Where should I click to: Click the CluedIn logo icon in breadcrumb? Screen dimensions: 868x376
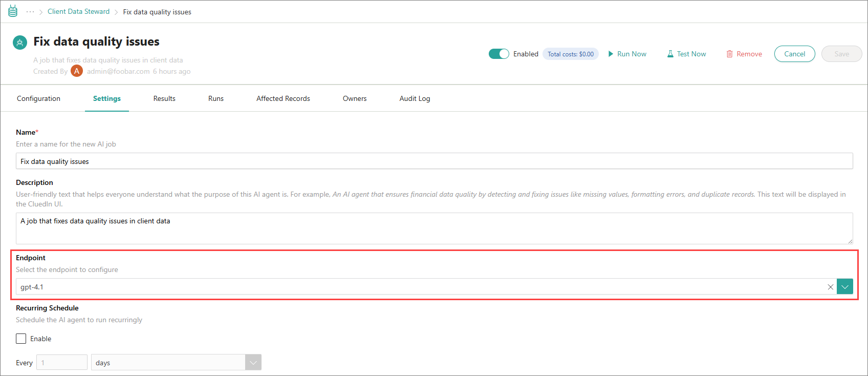click(x=13, y=11)
